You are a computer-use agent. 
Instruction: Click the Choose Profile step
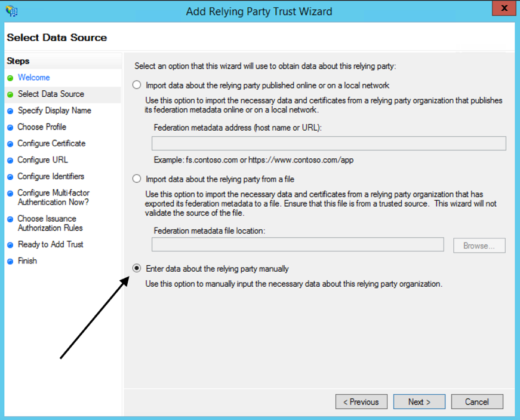[x=42, y=127]
